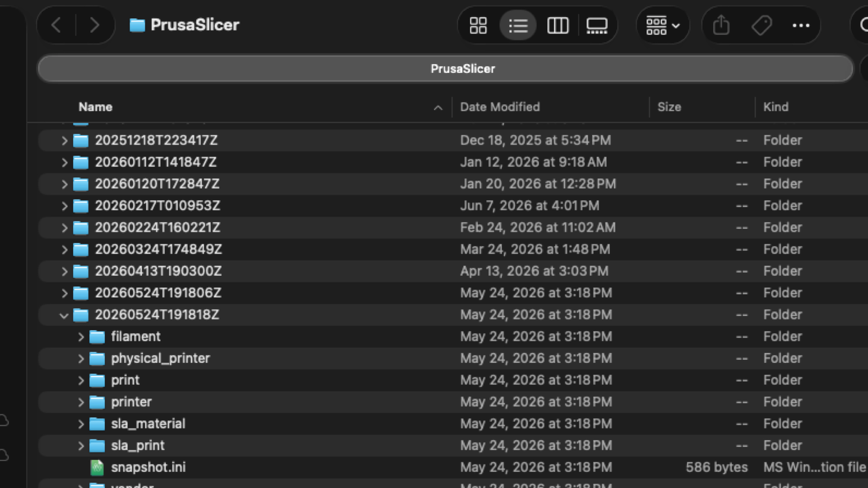This screenshot has width=868, height=488.
Task: Go forward with the right arrow
Action: click(x=94, y=25)
